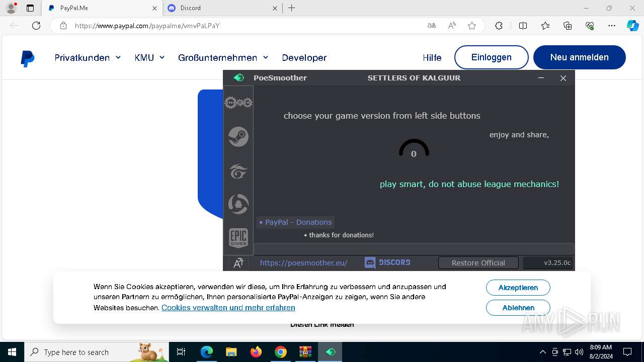Click the read aloud icon in address bar
Viewport: 644px width, 362px height.
[x=452, y=26]
